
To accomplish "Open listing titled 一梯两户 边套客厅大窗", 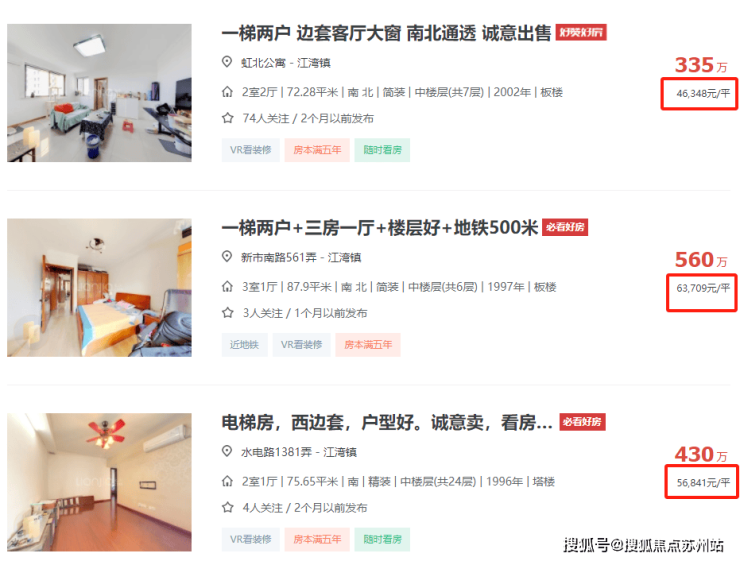I will [386, 33].
